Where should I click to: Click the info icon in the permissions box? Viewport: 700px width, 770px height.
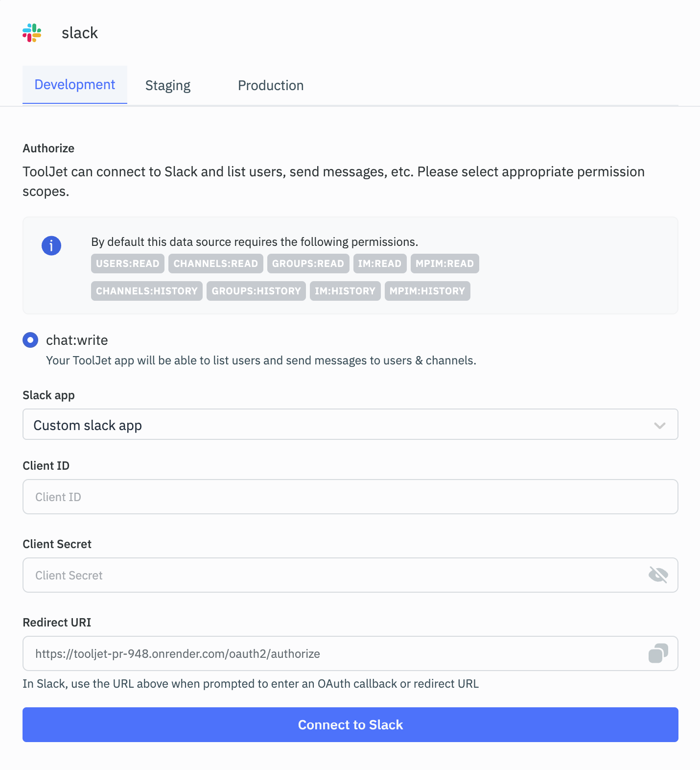pyautogui.click(x=51, y=246)
